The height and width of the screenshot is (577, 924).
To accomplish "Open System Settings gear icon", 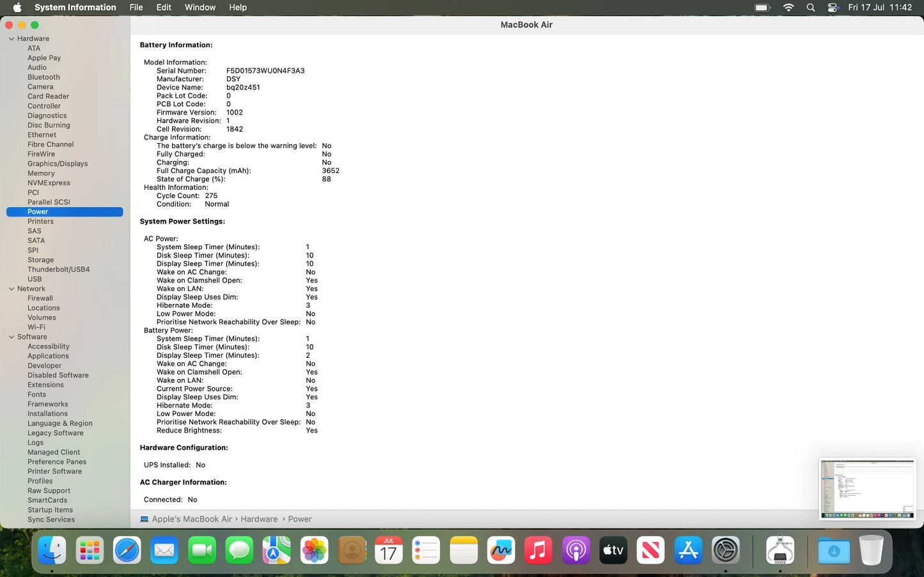I will 726,550.
